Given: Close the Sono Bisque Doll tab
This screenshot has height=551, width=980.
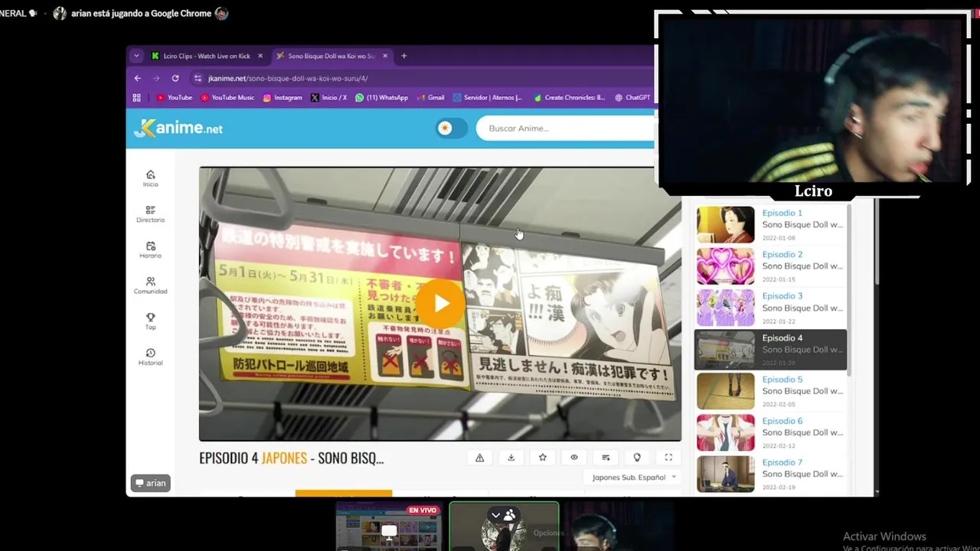Looking at the screenshot, I should (x=385, y=56).
